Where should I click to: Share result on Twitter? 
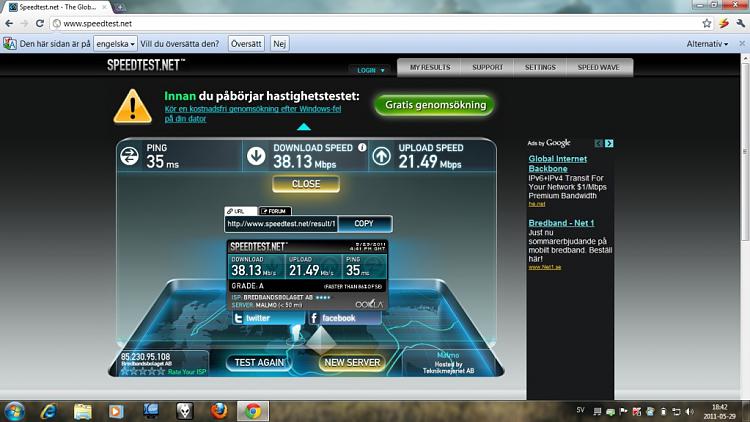point(268,318)
